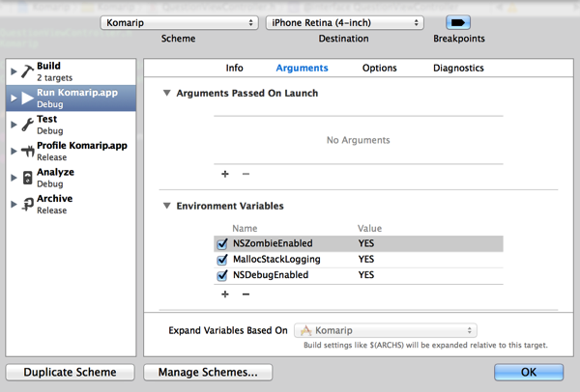
Task: Collapse Arguments Passed On Launch section
Action: pos(167,93)
